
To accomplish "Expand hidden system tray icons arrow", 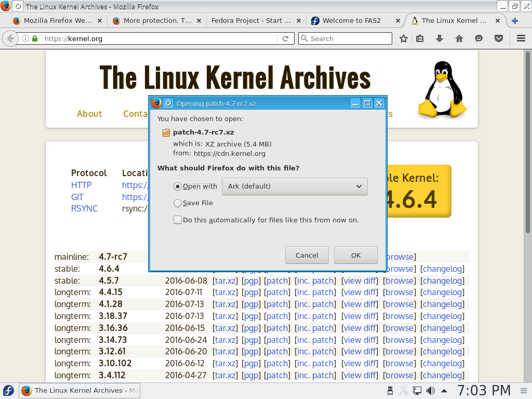I will point(444,391).
